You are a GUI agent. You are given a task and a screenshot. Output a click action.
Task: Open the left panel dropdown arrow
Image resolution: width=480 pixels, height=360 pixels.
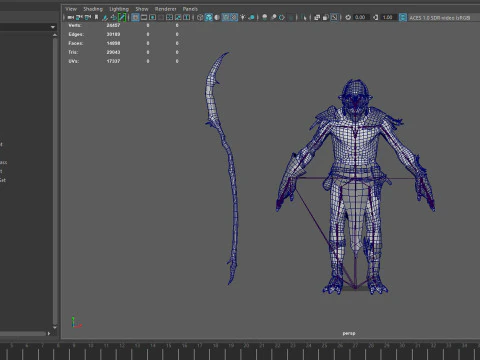(x=53, y=27)
